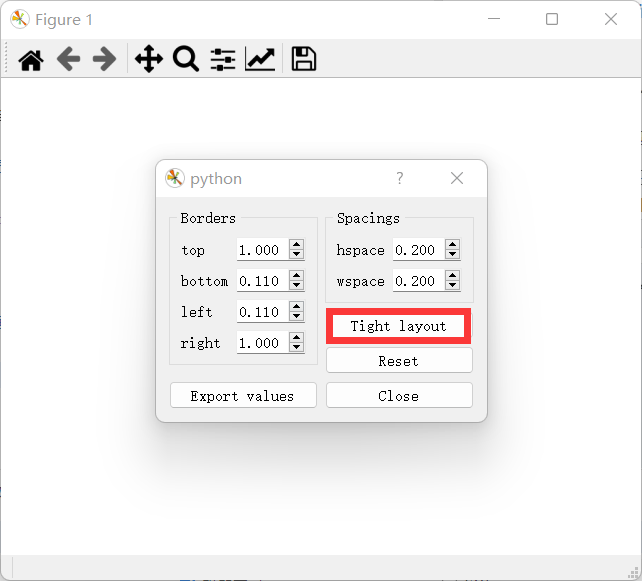Activate the Zoom magnifier tool

click(x=186, y=59)
